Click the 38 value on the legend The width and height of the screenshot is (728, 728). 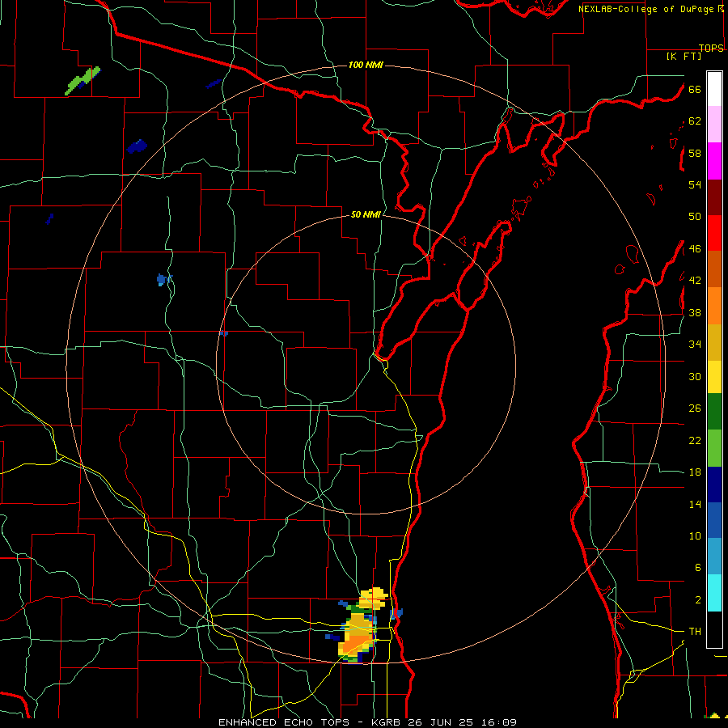(695, 312)
